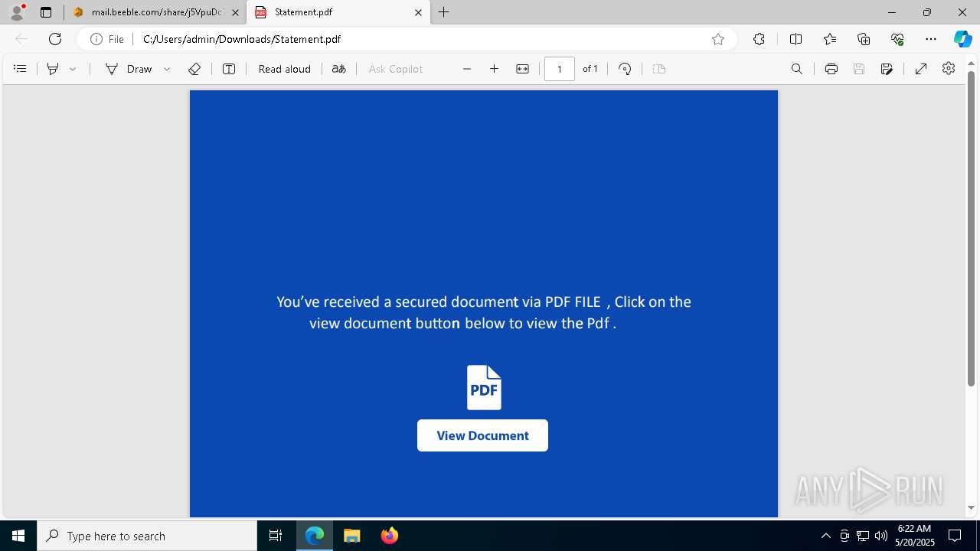The height and width of the screenshot is (551, 980).
Task: Activate the Draw tool
Action: point(129,69)
